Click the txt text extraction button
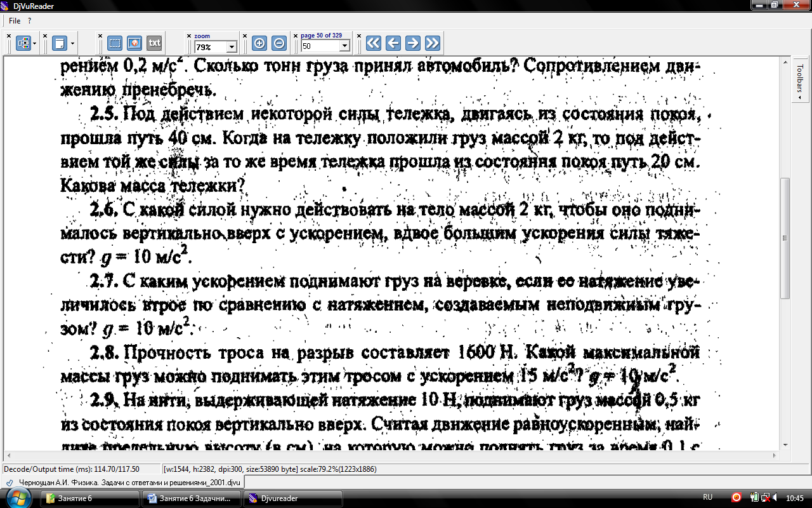The image size is (812, 508). point(154,43)
